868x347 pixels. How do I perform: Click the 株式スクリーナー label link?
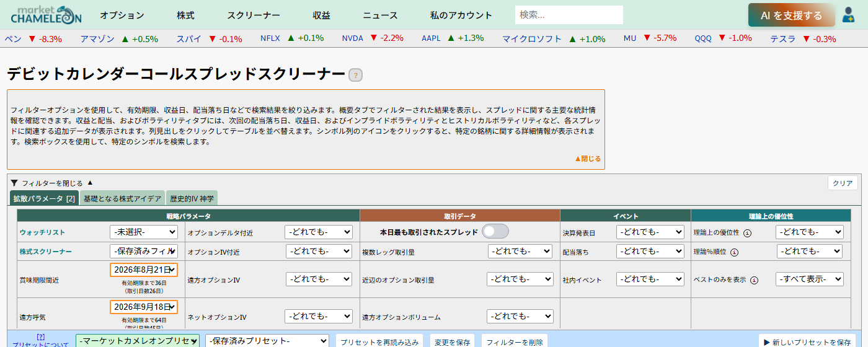pos(45,252)
